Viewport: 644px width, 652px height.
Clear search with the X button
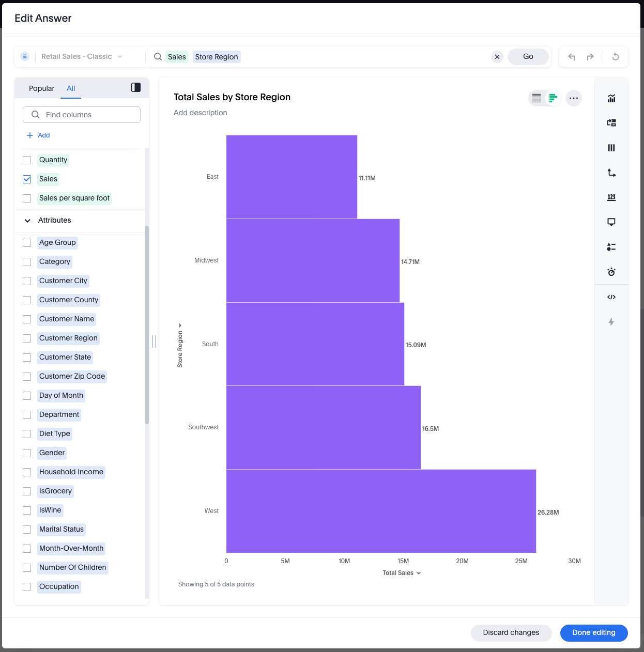click(x=497, y=57)
